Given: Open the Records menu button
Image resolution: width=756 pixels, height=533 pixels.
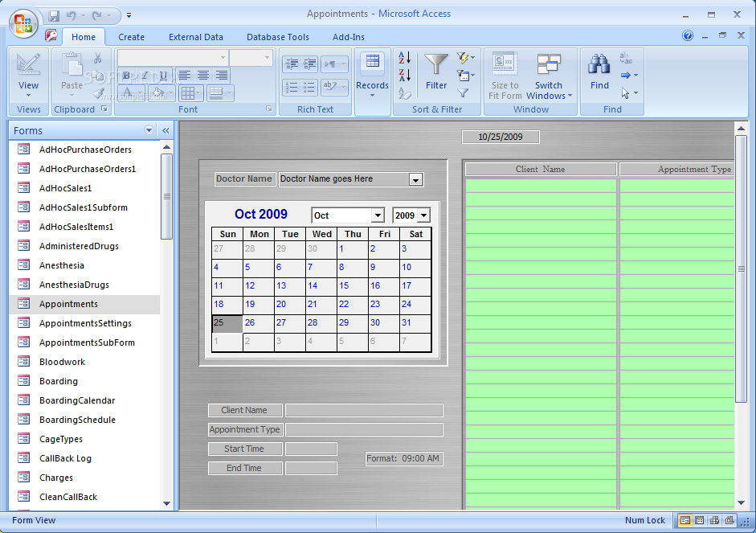Looking at the screenshot, I should 372,76.
